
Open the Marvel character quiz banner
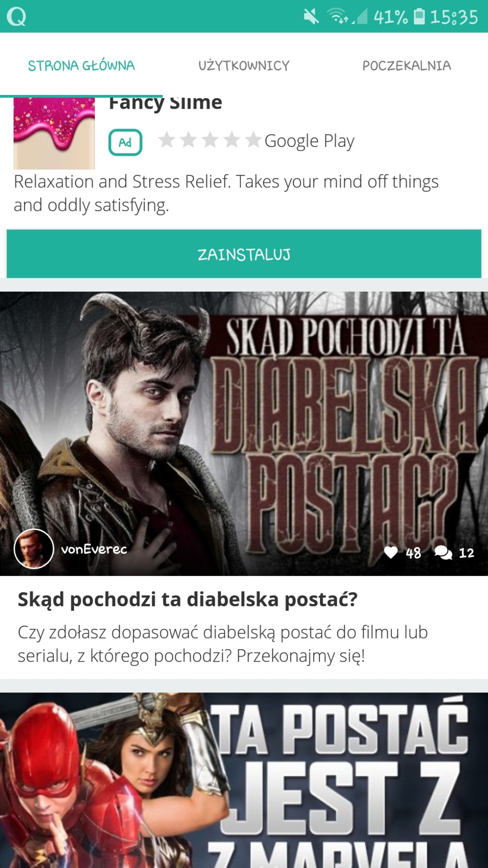pos(244,780)
